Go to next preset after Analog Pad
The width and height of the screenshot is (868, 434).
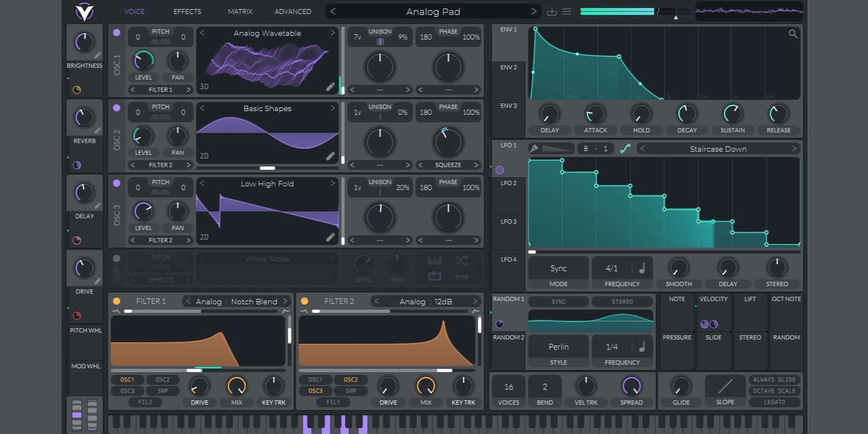tap(533, 11)
